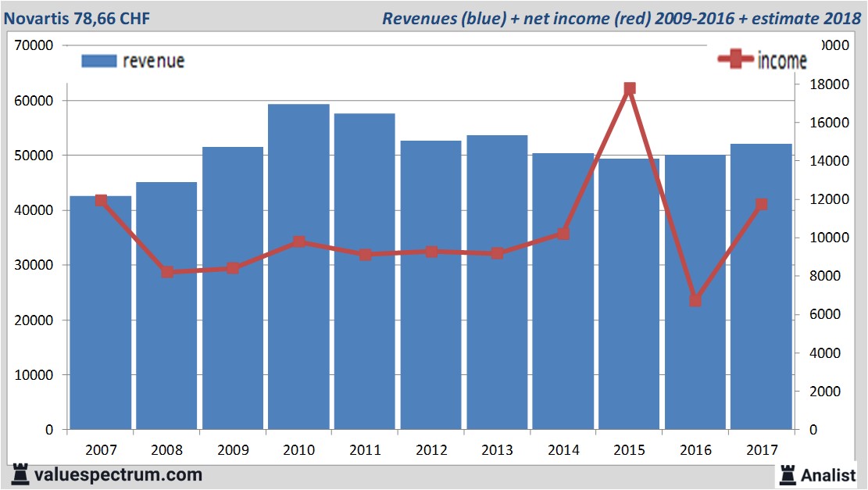Click the Novartis 78,66 CHF title
The width and height of the screenshot is (868, 490).
pyautogui.click(x=77, y=18)
